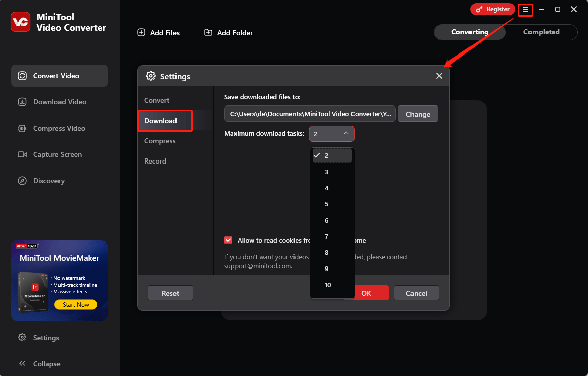Click the Change folder button
This screenshot has height=376, width=588.
tap(418, 114)
